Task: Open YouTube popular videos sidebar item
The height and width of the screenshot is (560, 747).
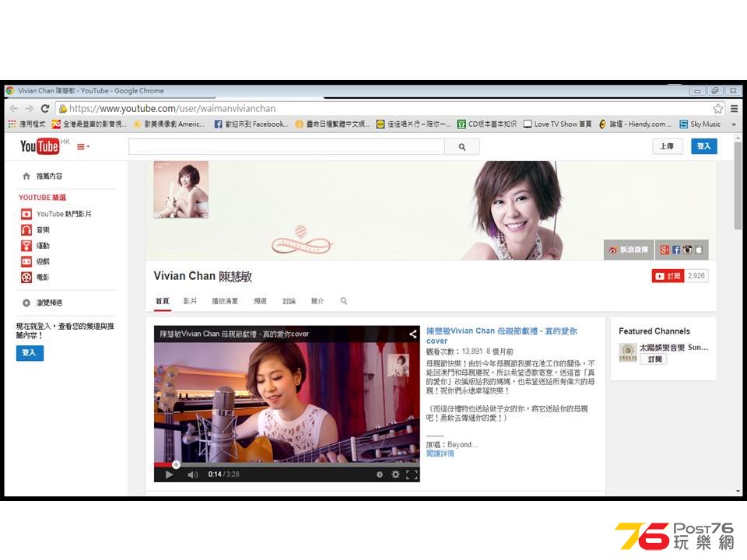Action: pyautogui.click(x=56, y=214)
